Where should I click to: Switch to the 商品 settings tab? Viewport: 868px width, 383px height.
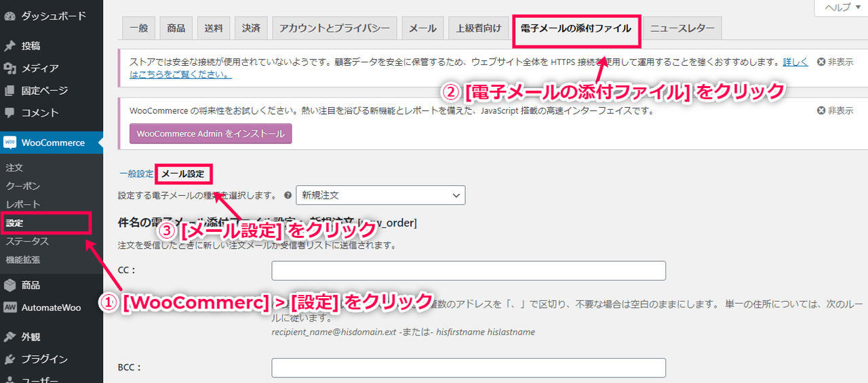click(176, 28)
